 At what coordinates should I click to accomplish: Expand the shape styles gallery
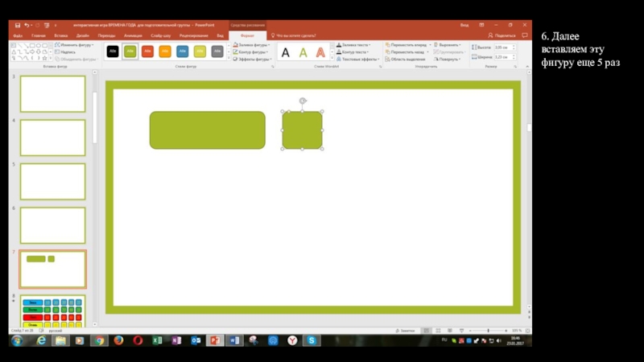click(229, 59)
